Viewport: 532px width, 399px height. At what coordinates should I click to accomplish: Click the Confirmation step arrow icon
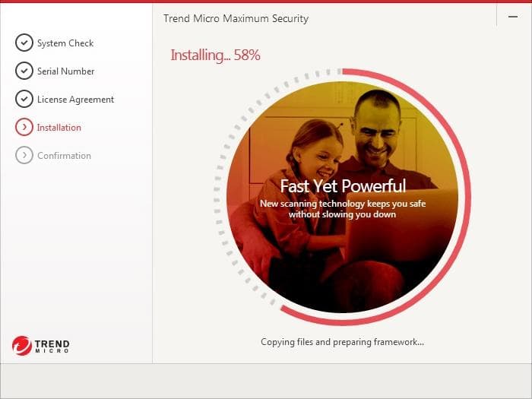point(24,155)
